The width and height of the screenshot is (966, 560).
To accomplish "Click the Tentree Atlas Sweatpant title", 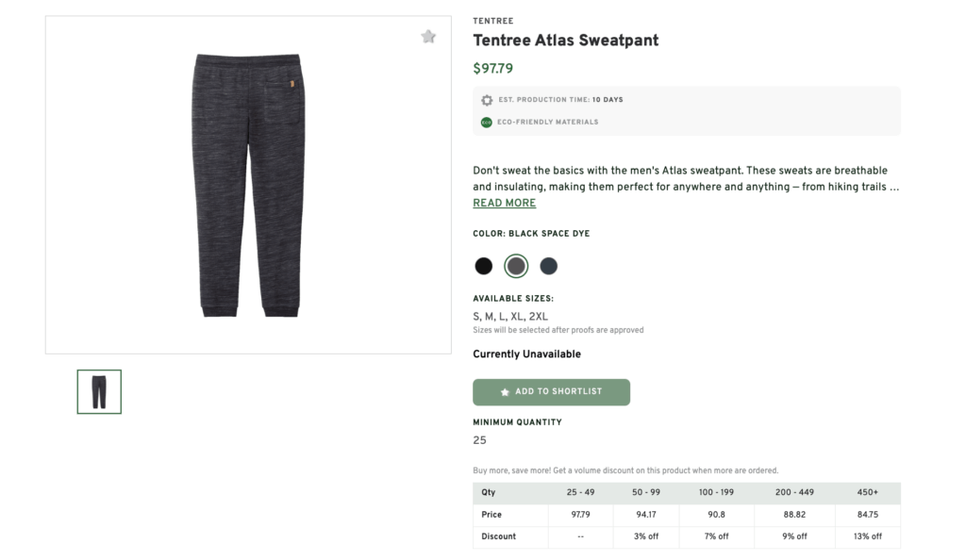I will (566, 41).
